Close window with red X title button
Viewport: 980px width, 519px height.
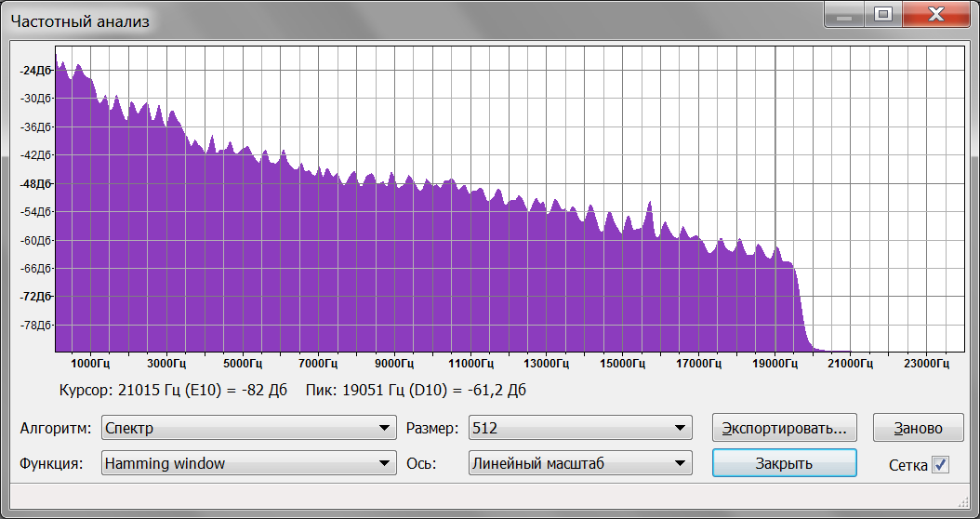pyautogui.click(x=935, y=14)
